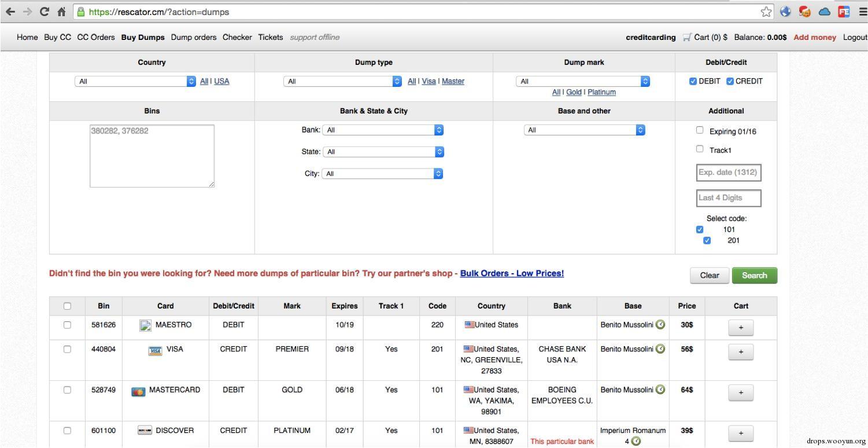Go to the Checker menu item
Viewport: 868px width, 448px height.
coord(237,37)
